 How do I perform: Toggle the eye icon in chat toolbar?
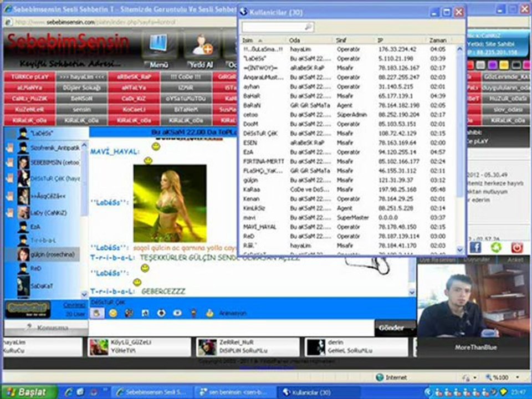pos(177,313)
